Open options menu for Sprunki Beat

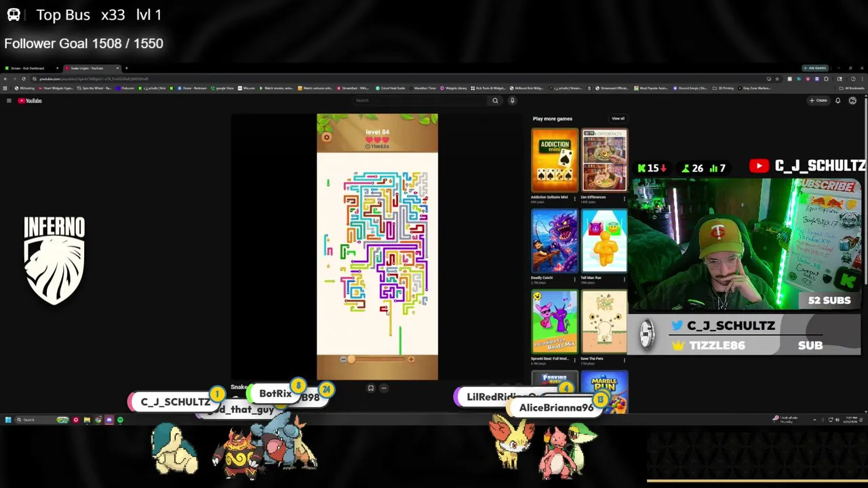575,360
